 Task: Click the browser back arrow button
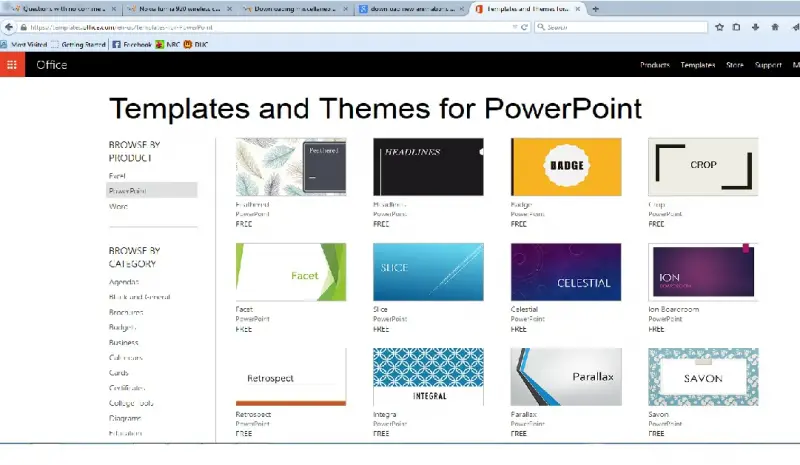(x=9, y=27)
